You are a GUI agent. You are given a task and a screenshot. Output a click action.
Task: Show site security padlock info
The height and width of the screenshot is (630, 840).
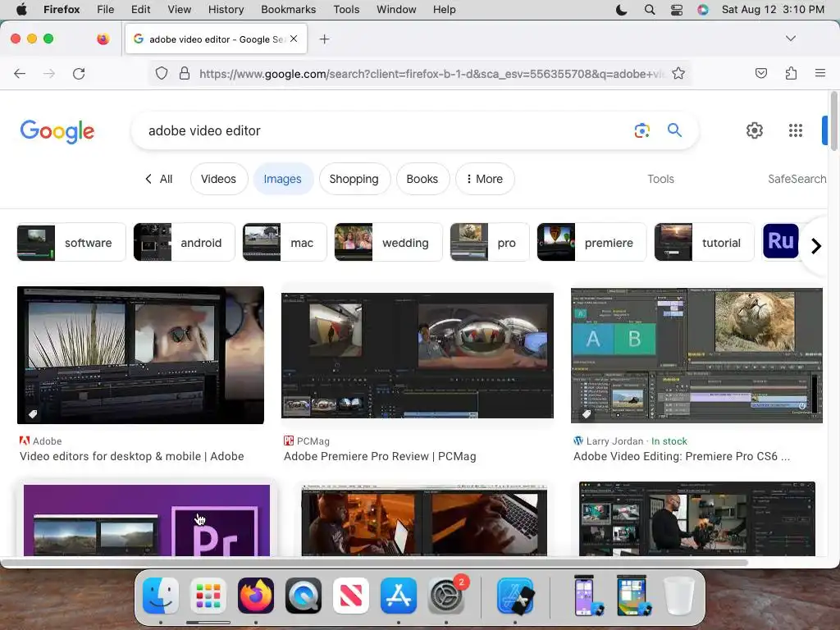point(185,73)
